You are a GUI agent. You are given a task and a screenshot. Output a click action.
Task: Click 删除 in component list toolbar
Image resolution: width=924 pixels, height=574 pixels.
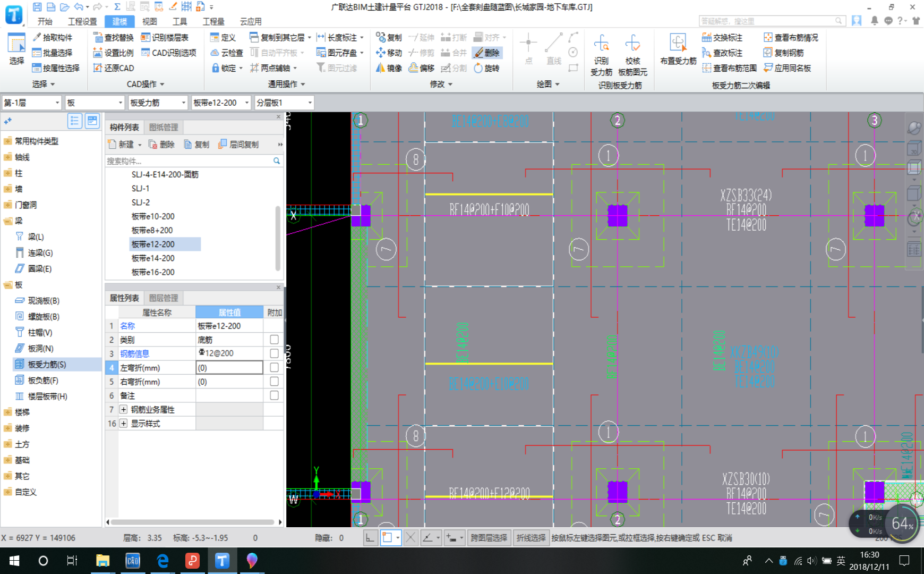(161, 145)
